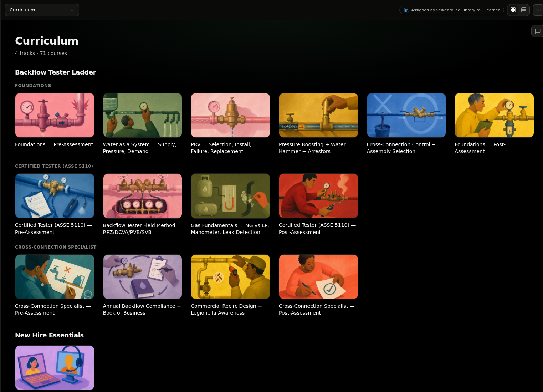543x392 pixels.
Task: Open Foundations — Pre-Assessment course thumbnail
Action: [x=55, y=115]
